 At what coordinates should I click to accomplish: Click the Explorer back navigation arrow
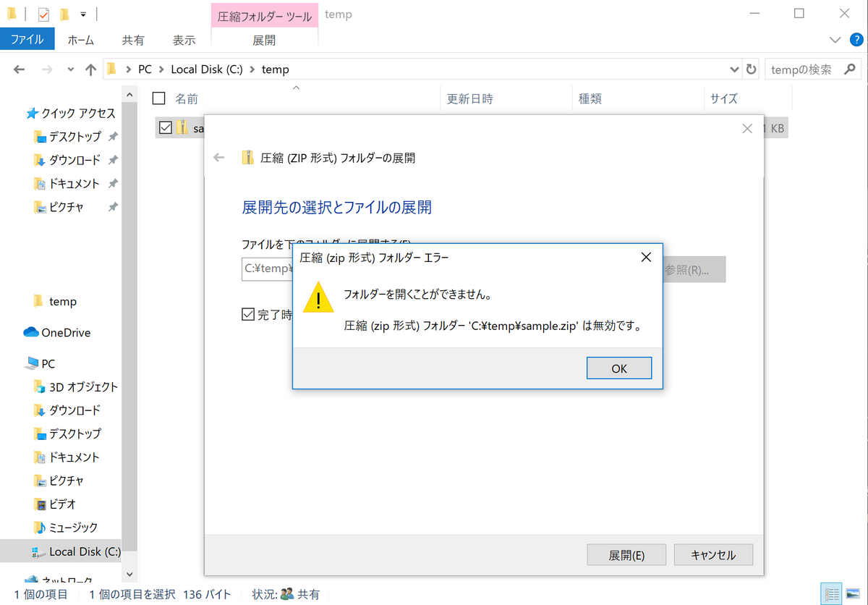pos(20,69)
